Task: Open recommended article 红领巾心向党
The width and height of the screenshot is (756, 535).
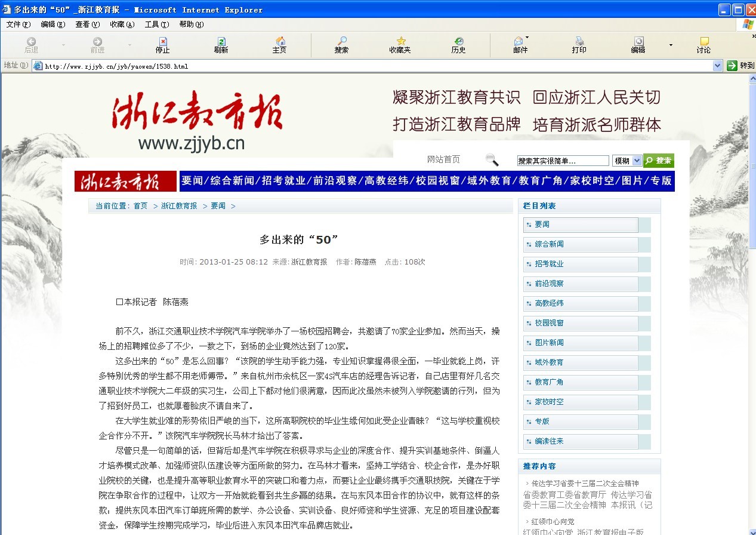Action: [x=553, y=521]
